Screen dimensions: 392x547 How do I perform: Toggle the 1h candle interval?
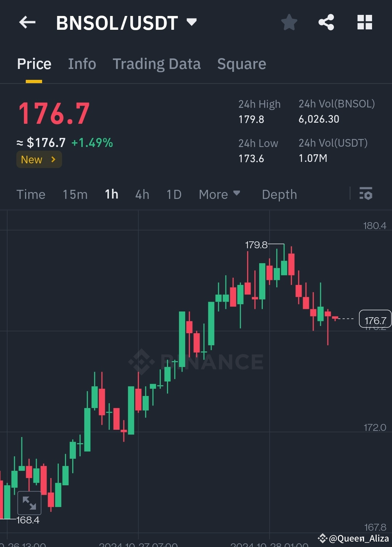pos(111,195)
